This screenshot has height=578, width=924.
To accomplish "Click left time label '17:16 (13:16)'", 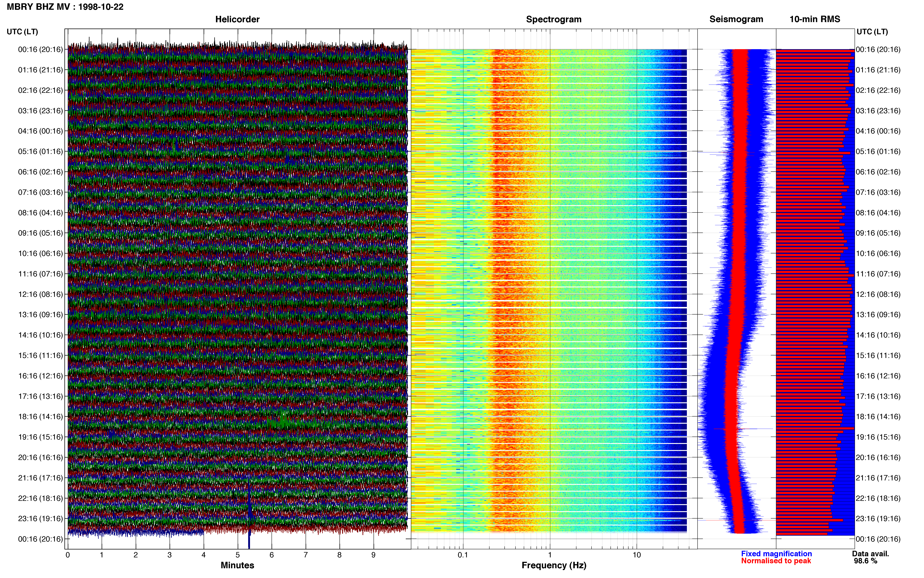I will click(x=41, y=396).
